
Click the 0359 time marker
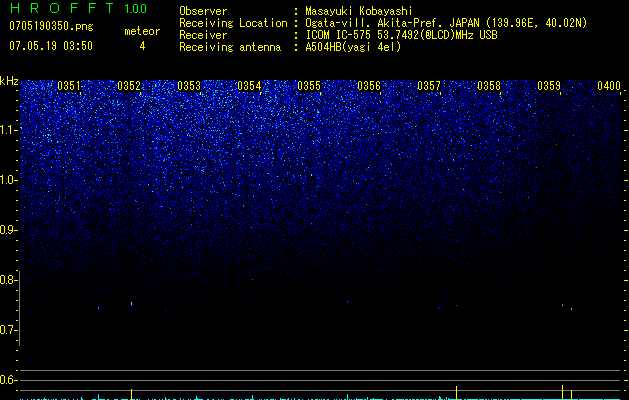pos(549,86)
